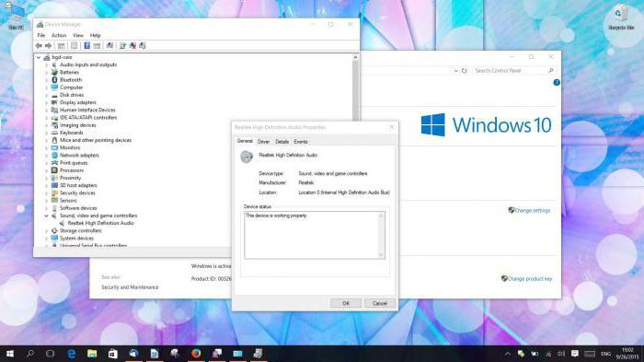
Task: Click the Forward arrow in Device Manager toolbar
Action: 48,46
